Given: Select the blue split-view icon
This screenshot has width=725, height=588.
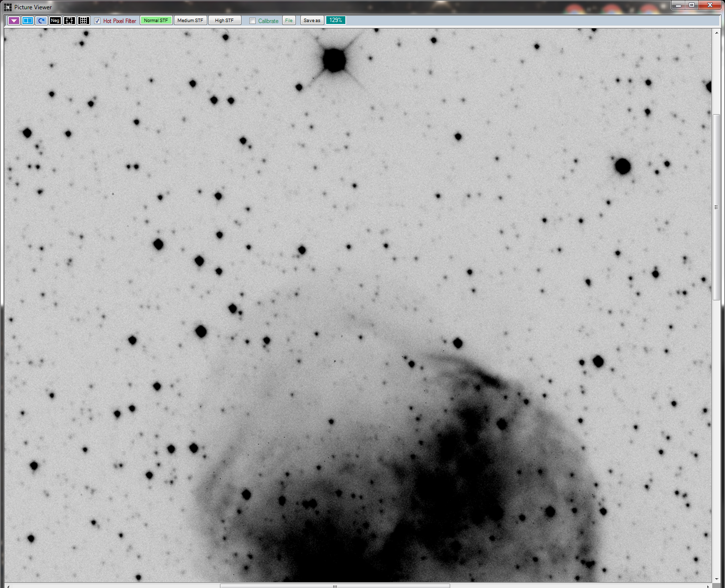Looking at the screenshot, I should [x=27, y=21].
